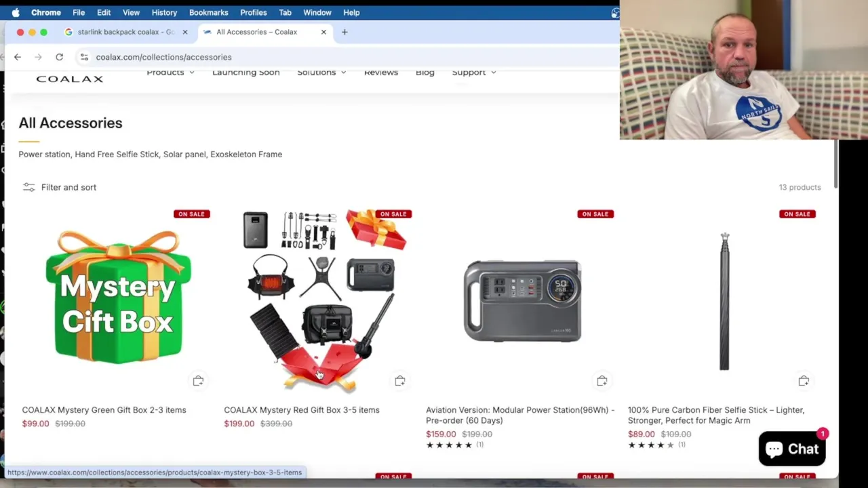The height and width of the screenshot is (488, 868).
Task: Open the File menu
Action: (79, 12)
